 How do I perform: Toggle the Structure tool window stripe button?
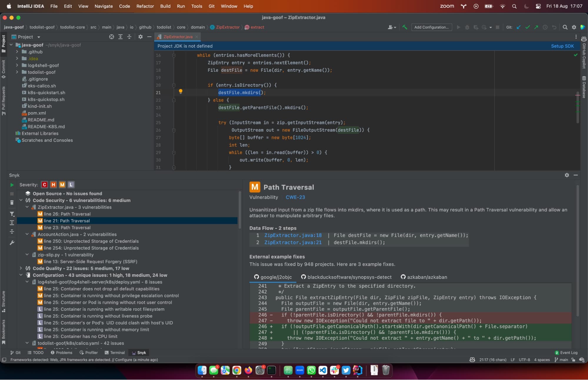(x=4, y=301)
